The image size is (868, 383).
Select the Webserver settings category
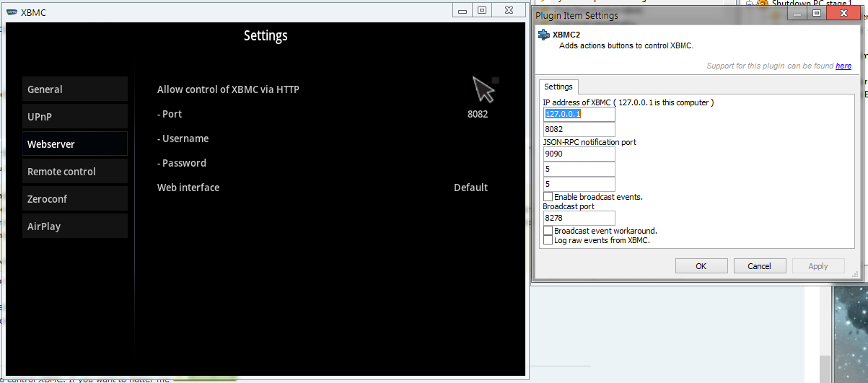pos(75,144)
